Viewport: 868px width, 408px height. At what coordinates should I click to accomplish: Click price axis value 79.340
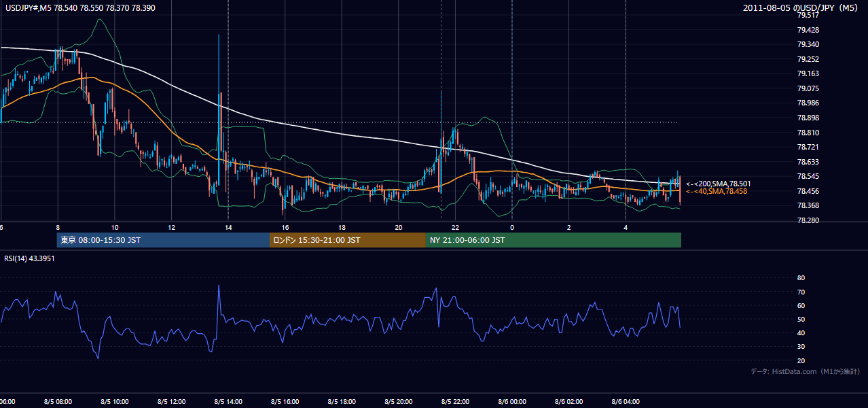(808, 44)
